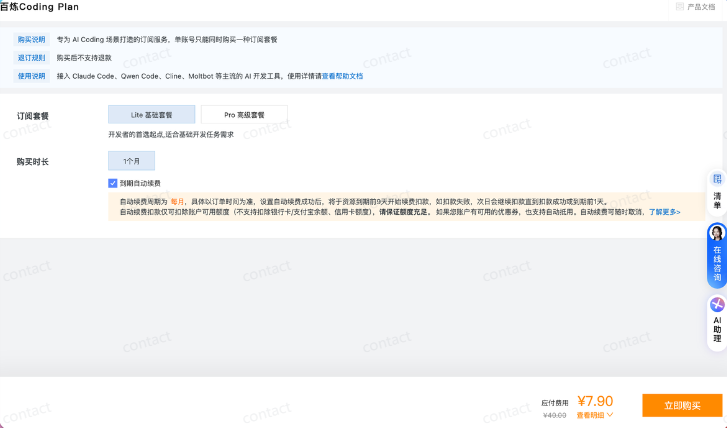Click the ¥7.90 price amount
Screen dimensions: 727x428
pos(595,401)
